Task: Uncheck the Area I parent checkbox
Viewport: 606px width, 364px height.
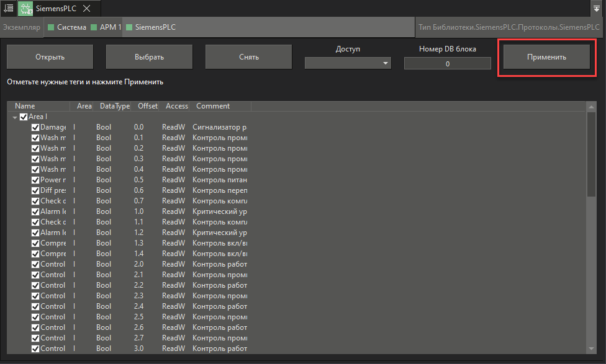Action: [23, 116]
